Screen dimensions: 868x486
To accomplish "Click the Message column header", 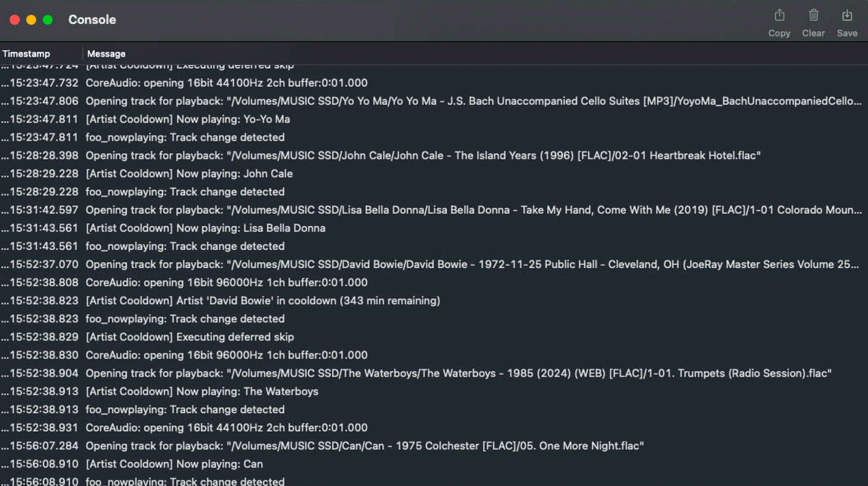I will click(x=106, y=54).
